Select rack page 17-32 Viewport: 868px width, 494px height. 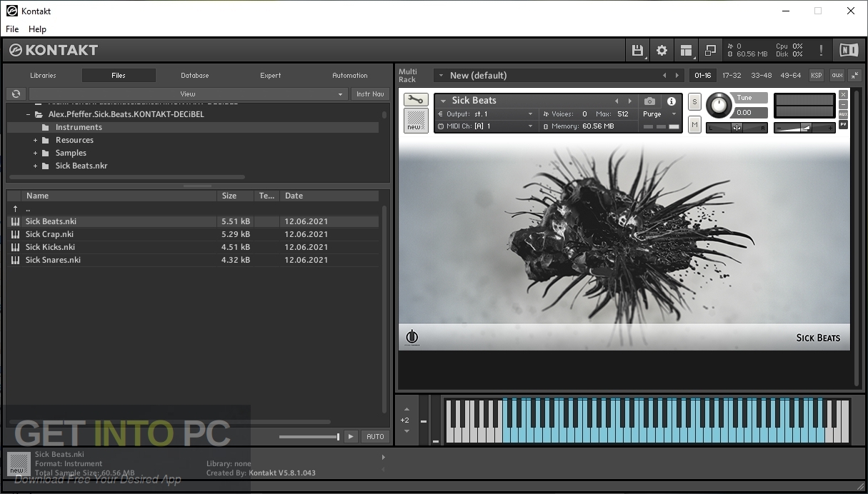[732, 75]
